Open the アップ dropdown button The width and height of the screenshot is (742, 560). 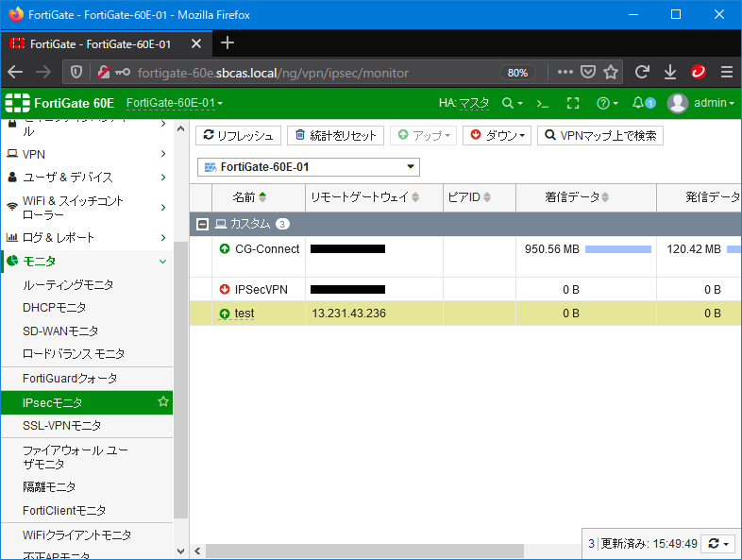click(424, 135)
